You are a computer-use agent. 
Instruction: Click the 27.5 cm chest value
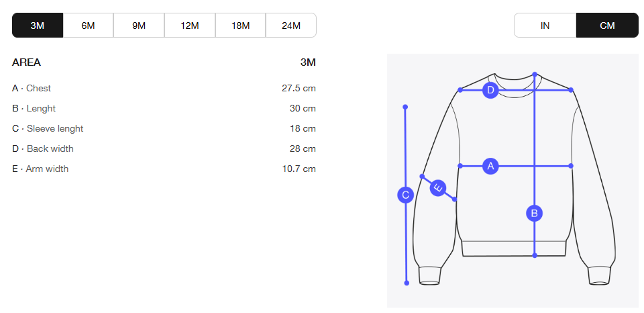299,89
